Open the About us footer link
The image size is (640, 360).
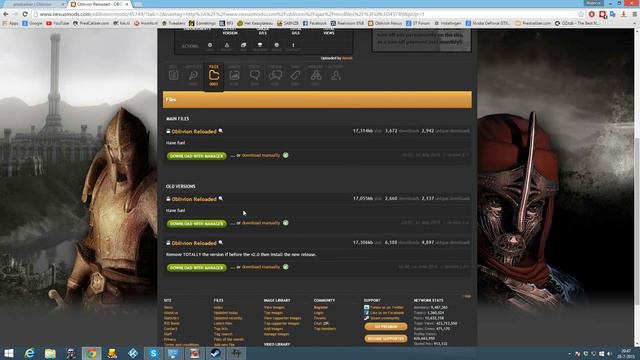pyautogui.click(x=171, y=313)
